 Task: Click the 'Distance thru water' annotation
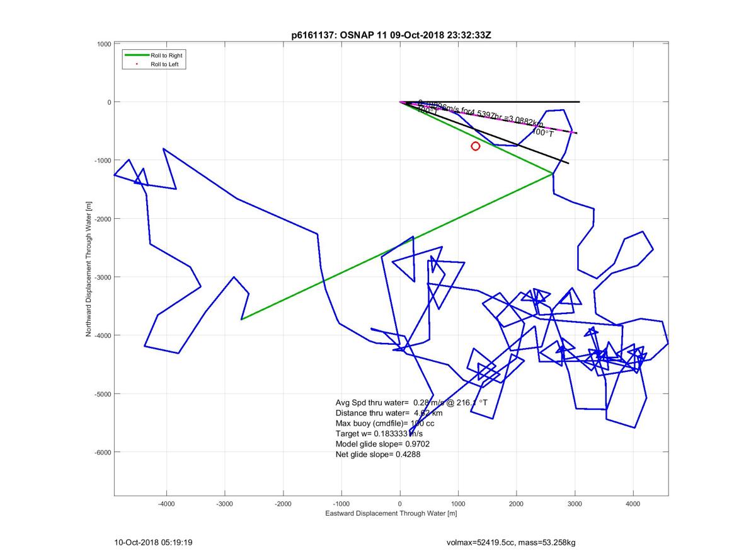[389, 413]
